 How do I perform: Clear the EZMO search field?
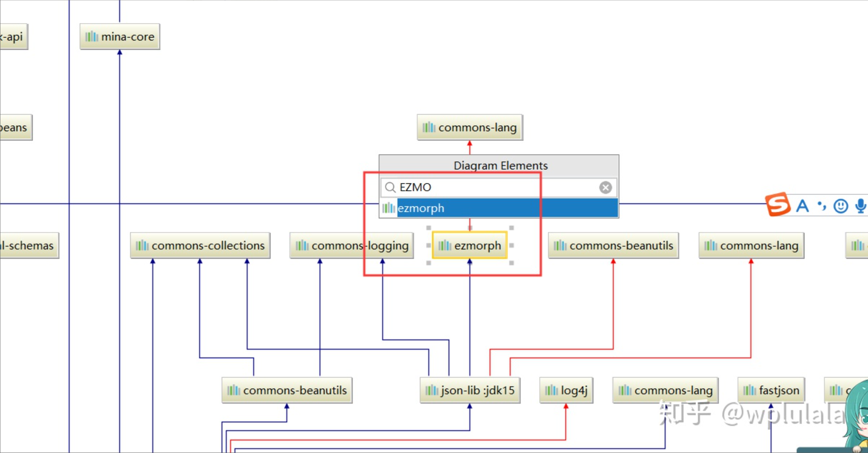(x=605, y=187)
